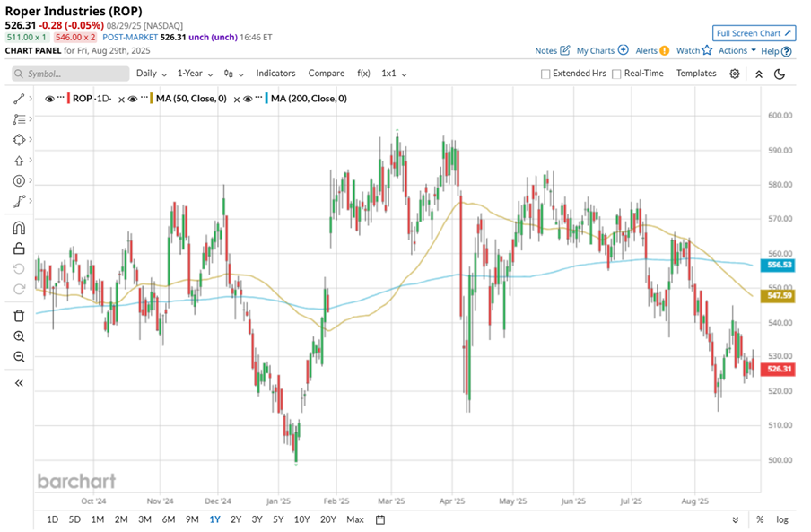Viewport: 811px width, 532px height.
Task: Expand the Actions dropdown menu
Action: pyautogui.click(x=737, y=50)
